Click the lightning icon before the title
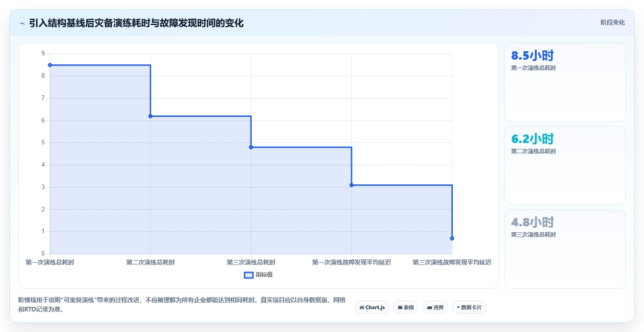The height and width of the screenshot is (332, 644). point(22,23)
